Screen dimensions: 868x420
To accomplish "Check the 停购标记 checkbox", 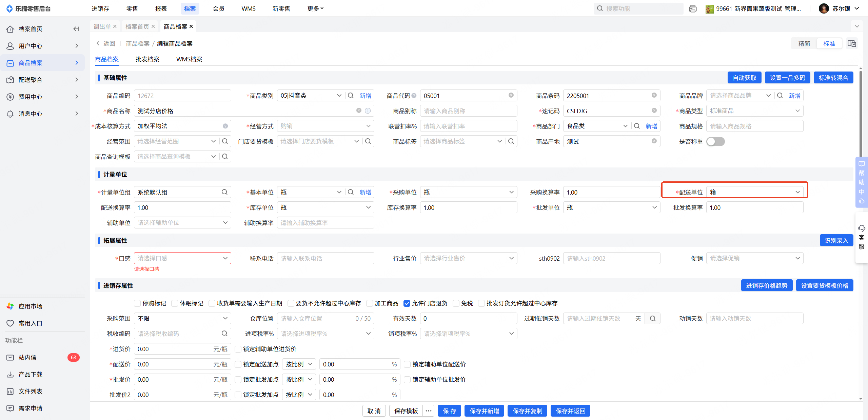I will (x=137, y=303).
